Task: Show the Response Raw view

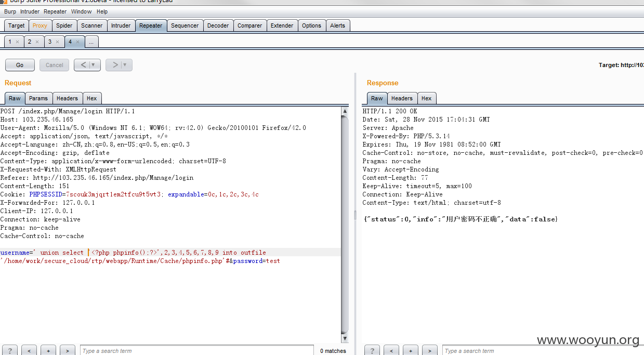Action: (x=377, y=98)
